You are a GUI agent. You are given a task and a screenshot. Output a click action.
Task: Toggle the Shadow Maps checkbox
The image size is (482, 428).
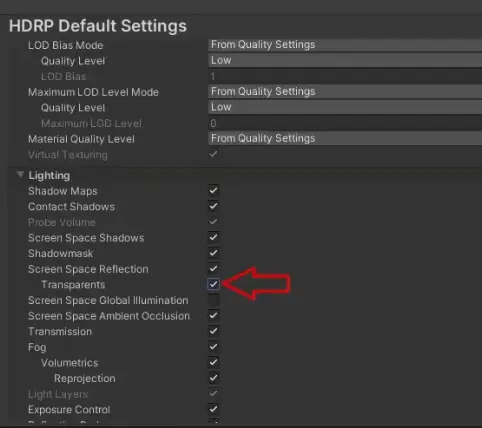(x=213, y=191)
